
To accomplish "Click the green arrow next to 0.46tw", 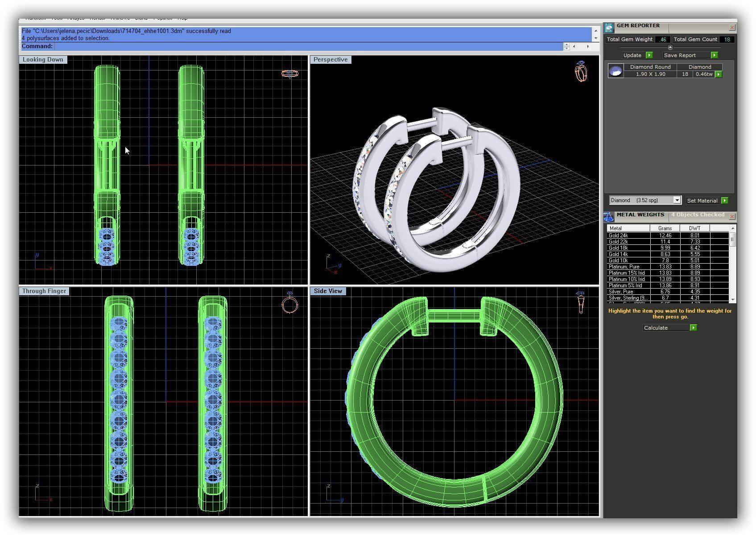I will (719, 74).
